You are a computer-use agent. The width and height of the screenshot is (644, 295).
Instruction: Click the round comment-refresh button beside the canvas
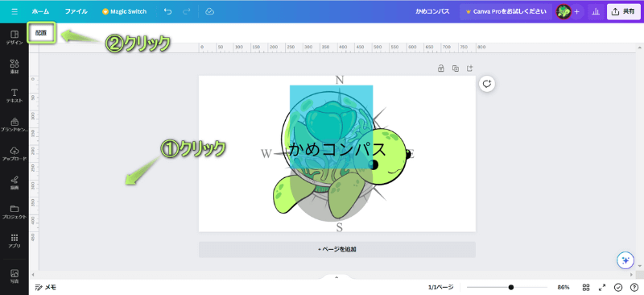tap(487, 84)
